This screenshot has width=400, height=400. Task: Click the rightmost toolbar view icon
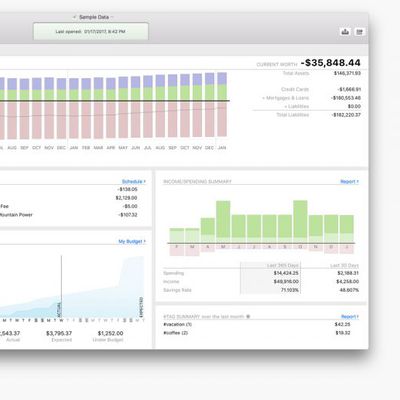point(359,32)
